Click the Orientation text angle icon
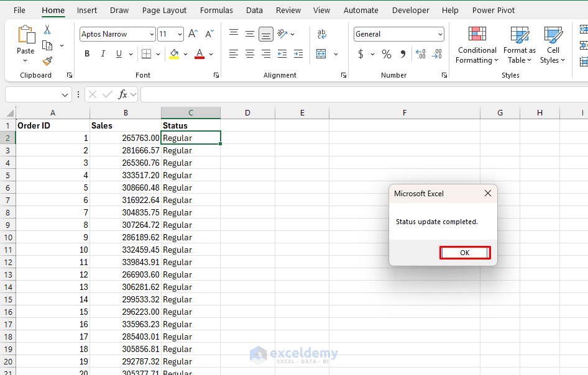Screen dimensions: 588x375 [282, 34]
